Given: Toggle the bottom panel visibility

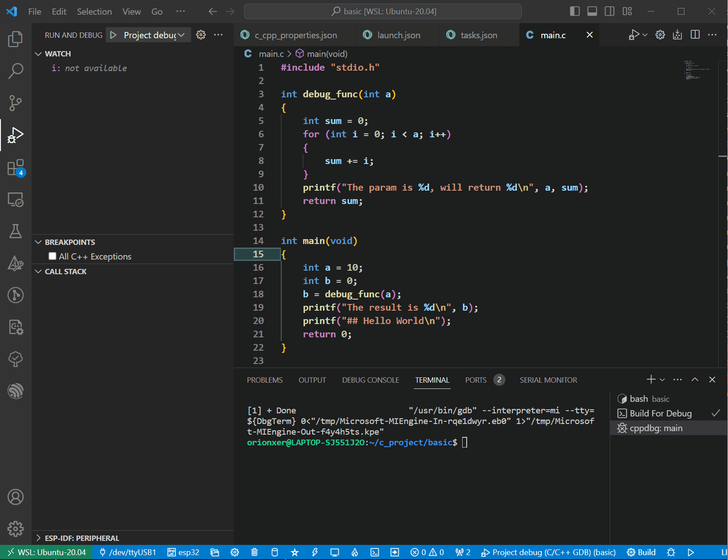Looking at the screenshot, I should [x=592, y=11].
